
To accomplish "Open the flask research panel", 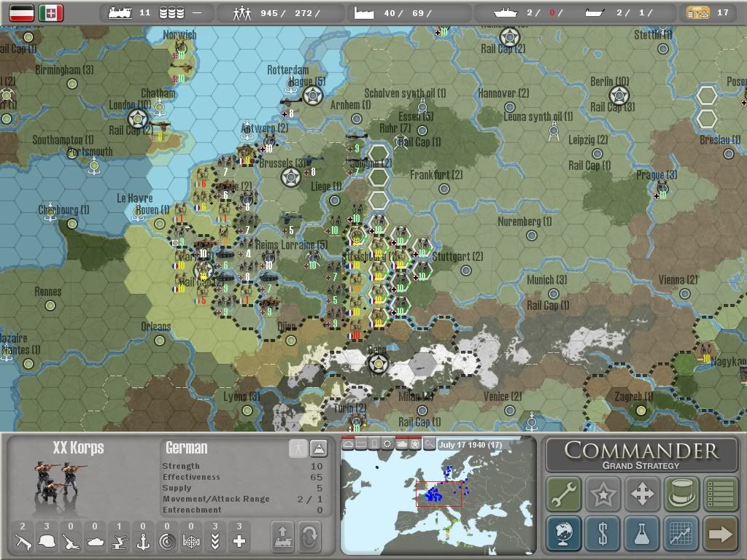I will coord(642,533).
